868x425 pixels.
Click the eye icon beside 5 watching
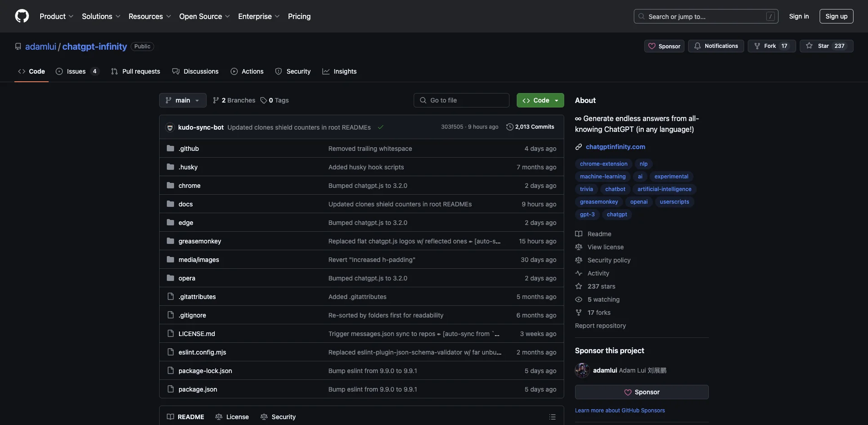579,299
